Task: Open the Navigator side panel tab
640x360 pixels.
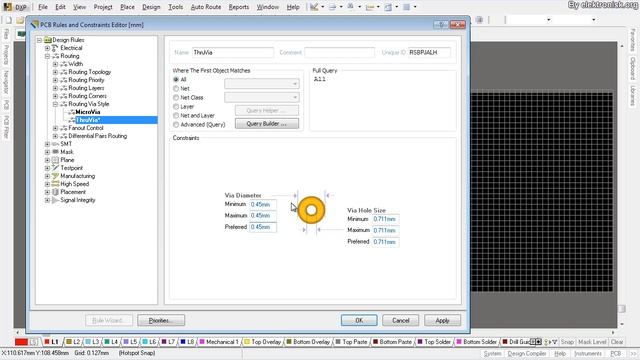Action: click(6, 82)
